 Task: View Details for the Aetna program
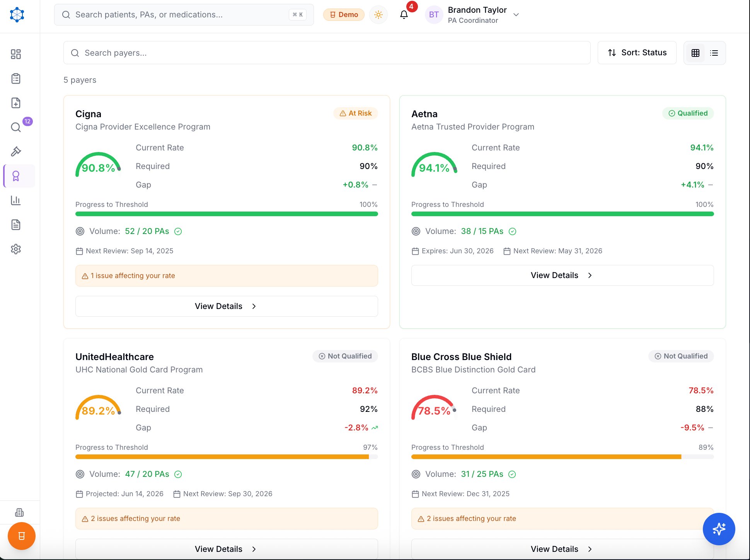[x=562, y=275]
